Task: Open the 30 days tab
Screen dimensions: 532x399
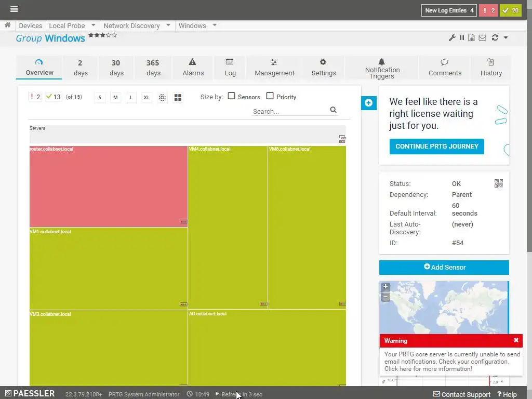Action: coord(116,68)
